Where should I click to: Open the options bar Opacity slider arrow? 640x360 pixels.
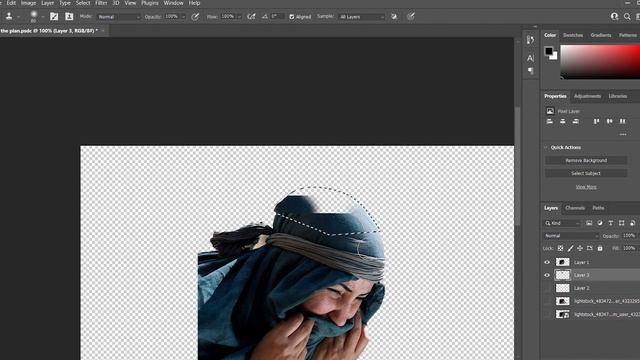(x=183, y=17)
